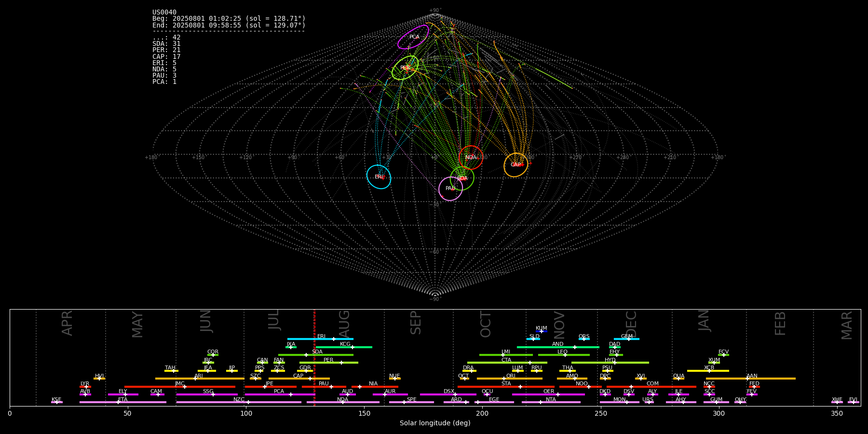Image resolution: width=868 pixels, height=434 pixels.
Task: Select the pink MON bar in the timeline
Action: (x=620, y=402)
